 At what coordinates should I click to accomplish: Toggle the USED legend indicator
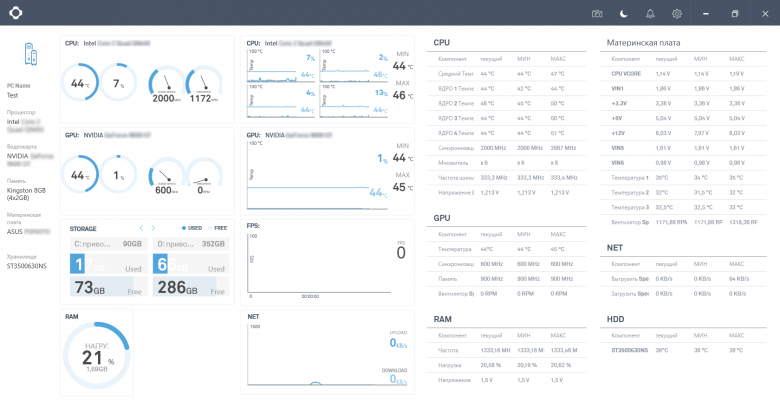(x=192, y=228)
